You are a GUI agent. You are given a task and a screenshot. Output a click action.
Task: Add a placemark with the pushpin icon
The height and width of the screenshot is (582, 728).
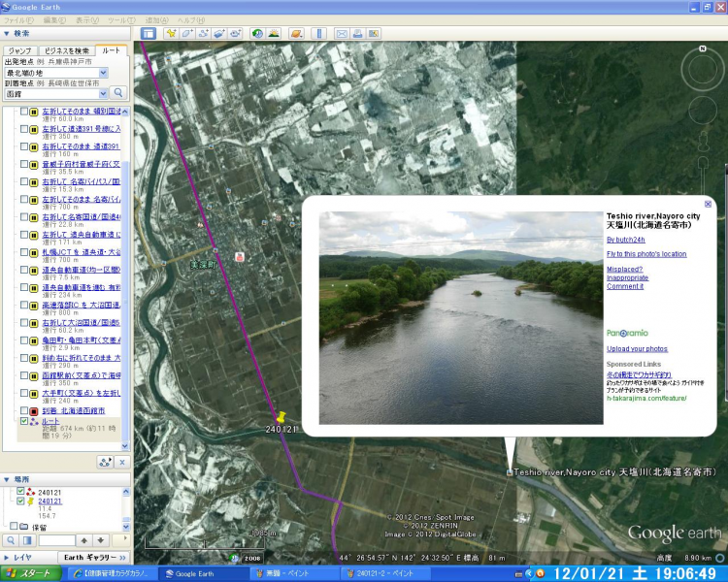[x=171, y=33]
